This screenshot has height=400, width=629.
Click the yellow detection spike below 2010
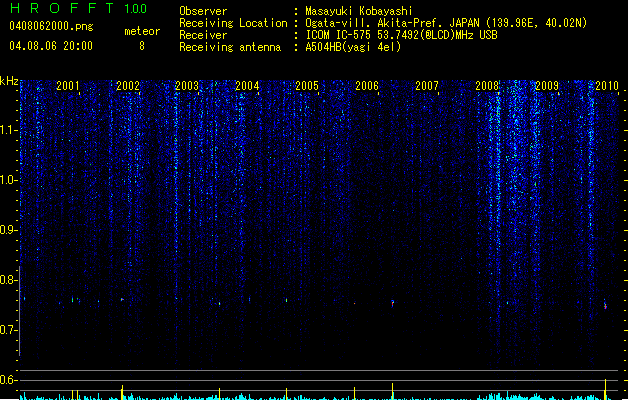(605, 389)
